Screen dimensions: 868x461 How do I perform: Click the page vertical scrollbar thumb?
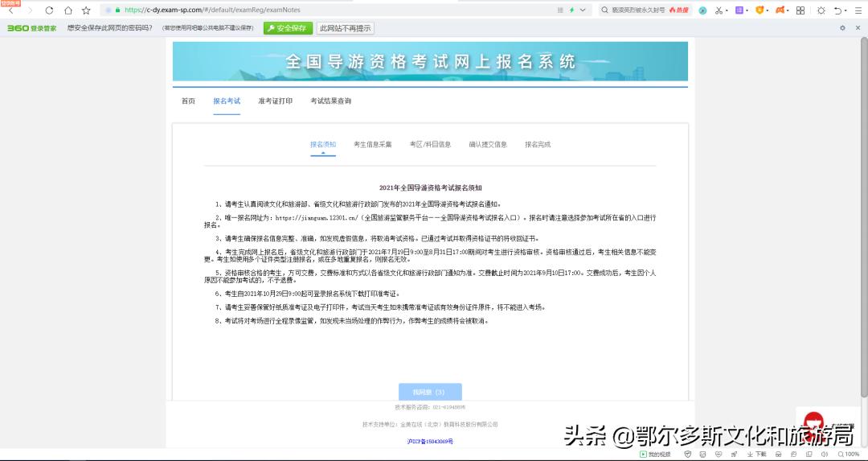tap(864, 216)
